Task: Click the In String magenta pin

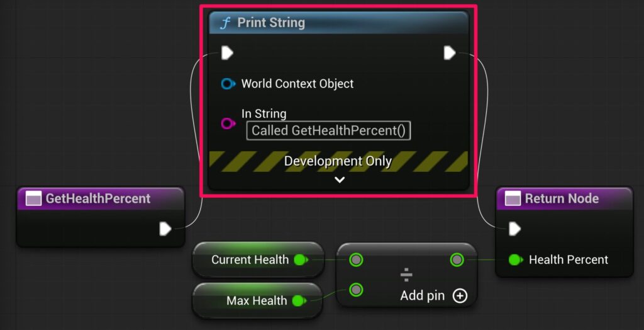Action: coord(228,123)
